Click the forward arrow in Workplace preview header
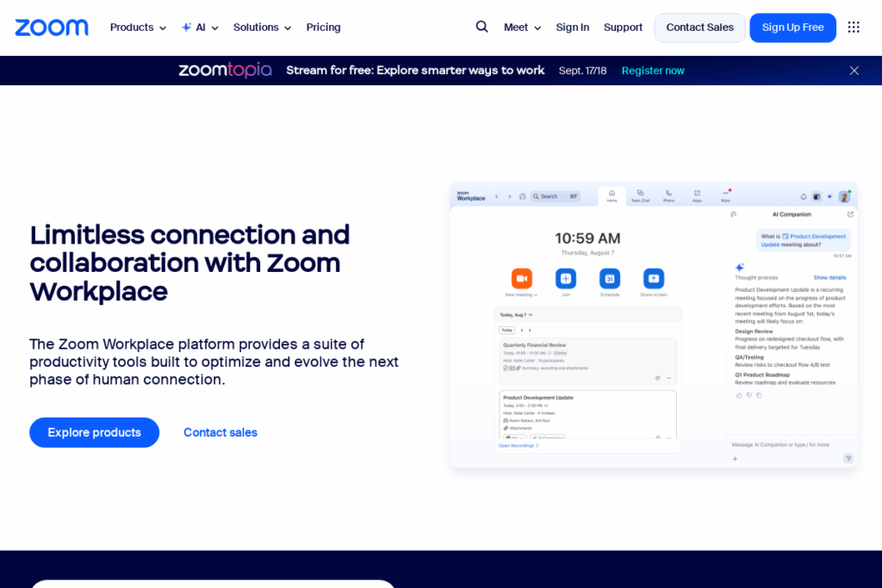This screenshot has width=882, height=588. pos(510,197)
